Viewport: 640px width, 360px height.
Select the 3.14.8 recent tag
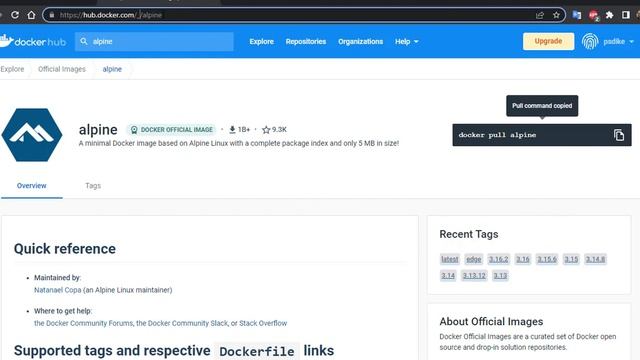tap(596, 259)
